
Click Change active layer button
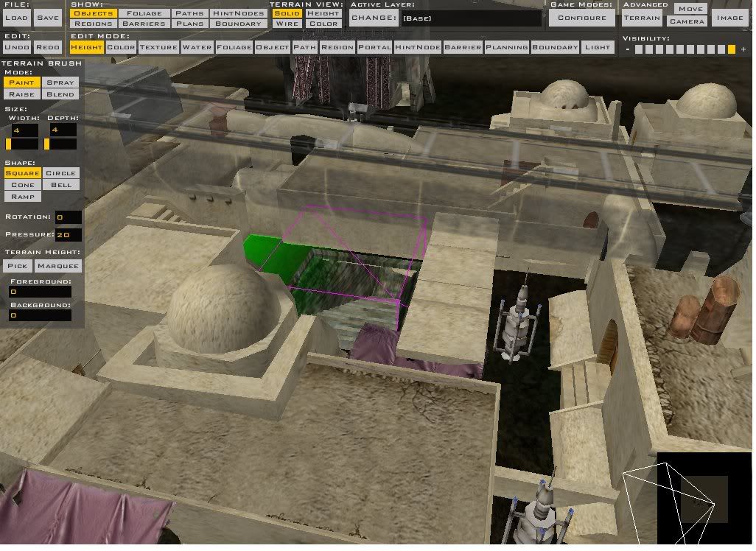point(374,18)
